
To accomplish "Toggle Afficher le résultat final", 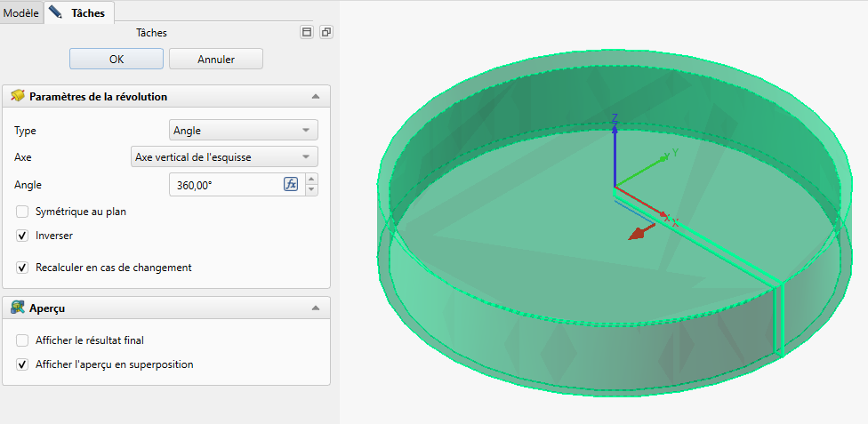I will click(x=22, y=340).
